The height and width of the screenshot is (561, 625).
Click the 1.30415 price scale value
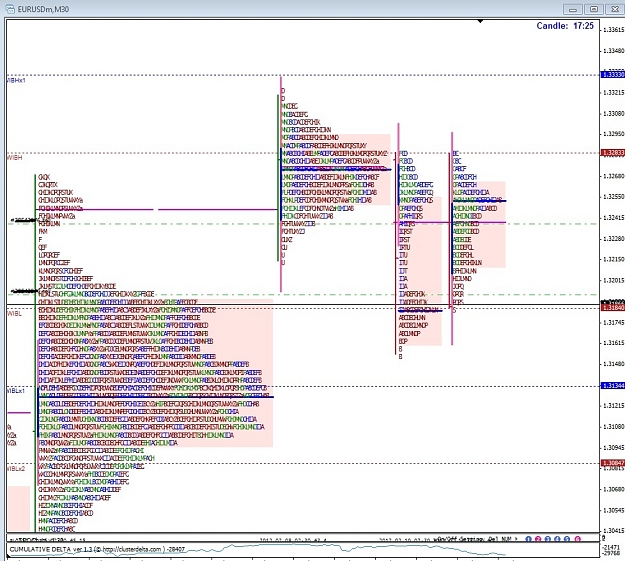614,531
